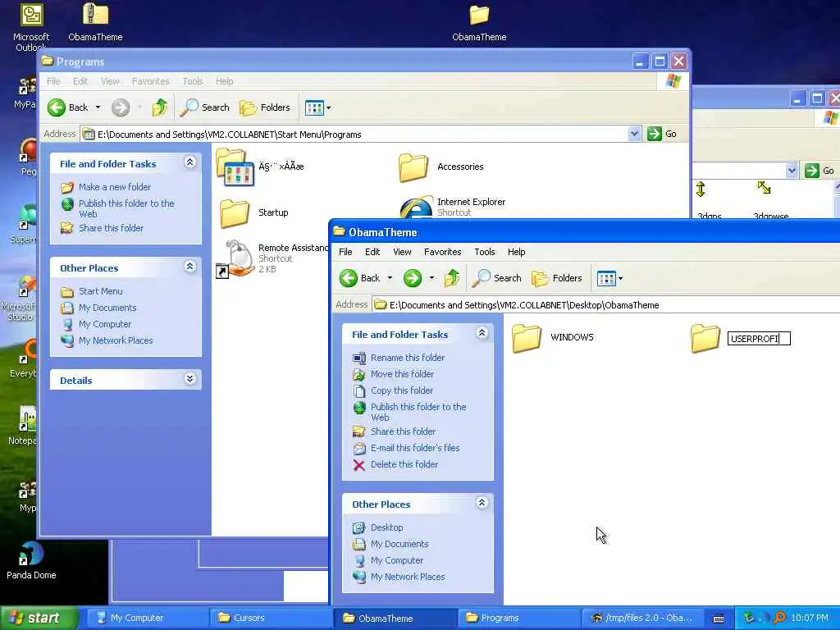The image size is (840, 630).
Task: Click Forward arrow in ObamaTheme window
Action: coord(413,278)
